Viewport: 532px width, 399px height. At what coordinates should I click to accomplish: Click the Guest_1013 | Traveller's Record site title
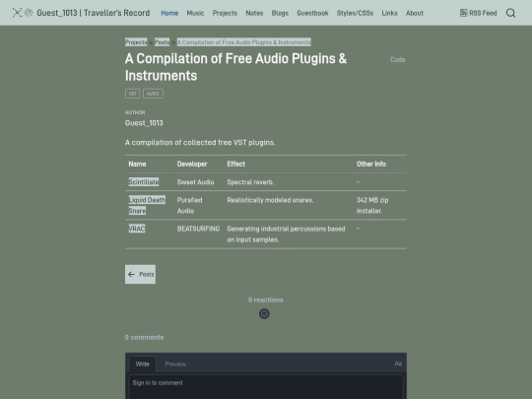point(94,13)
